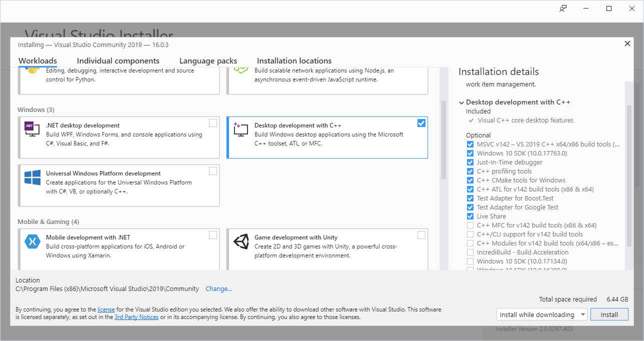Image resolution: width=644 pixels, height=341 pixels.
Task: Open the Language packs tab
Action: tap(208, 61)
